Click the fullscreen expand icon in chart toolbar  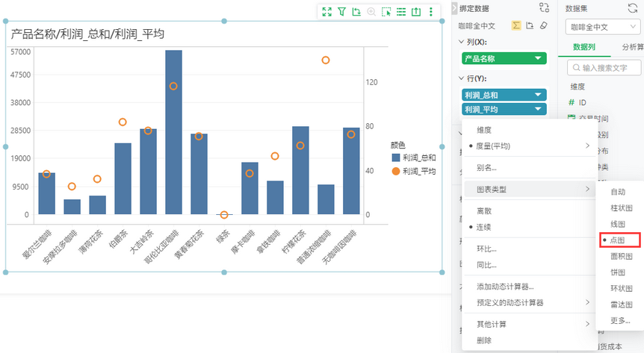click(x=327, y=12)
